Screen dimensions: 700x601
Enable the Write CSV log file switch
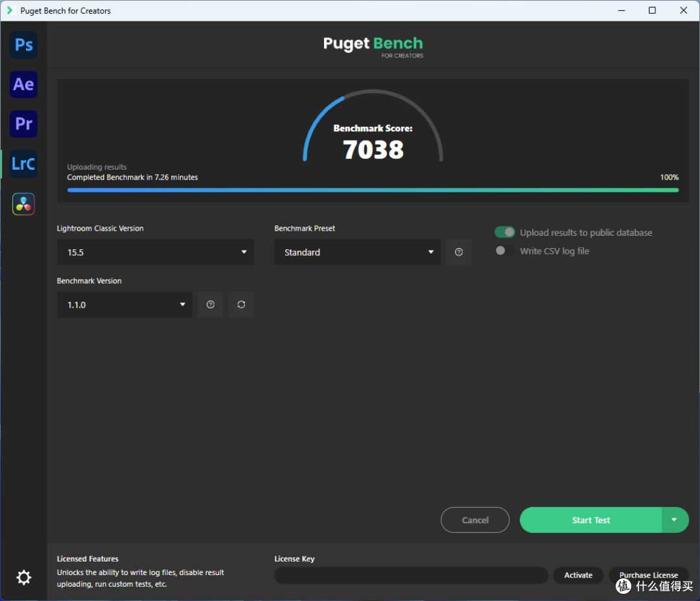tap(504, 251)
